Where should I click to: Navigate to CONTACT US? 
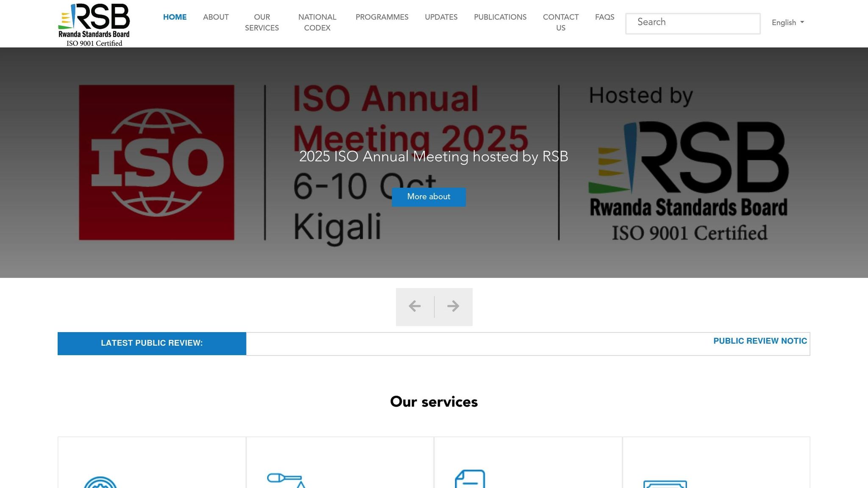click(560, 22)
